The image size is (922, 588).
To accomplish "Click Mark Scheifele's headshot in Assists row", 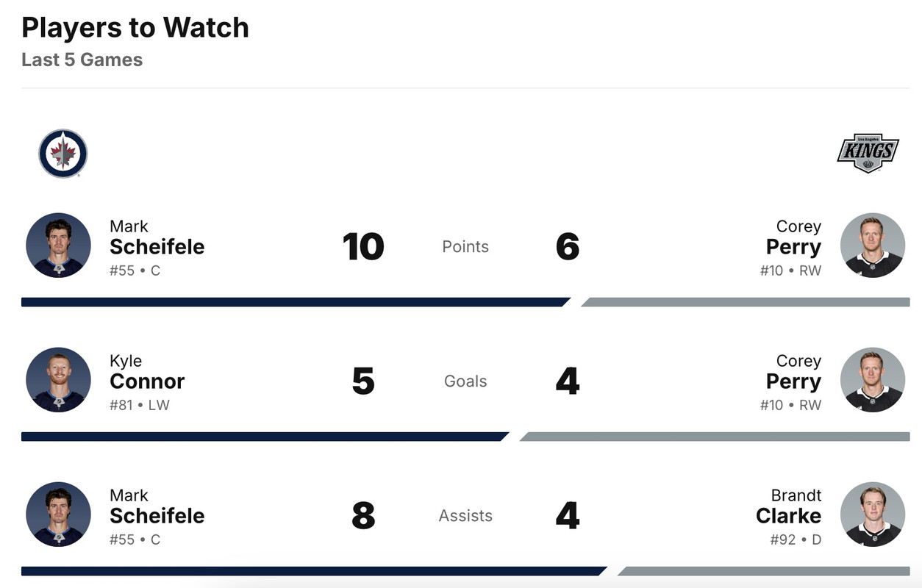I will [x=58, y=514].
